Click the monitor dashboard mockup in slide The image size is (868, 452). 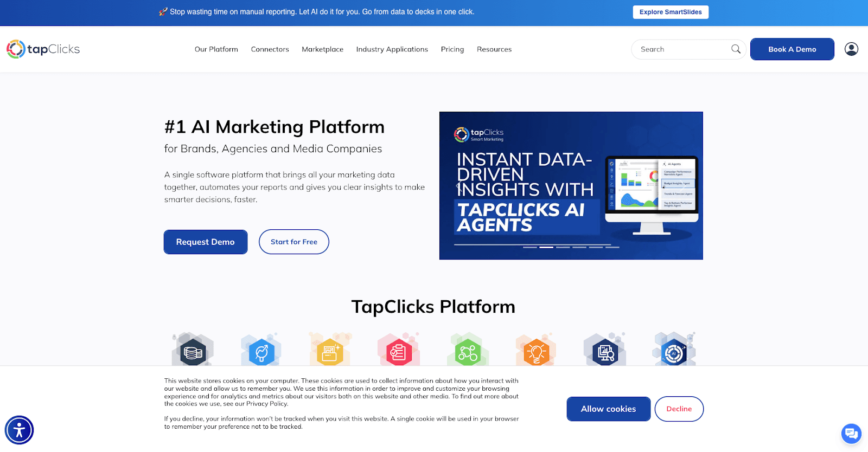pos(652,195)
